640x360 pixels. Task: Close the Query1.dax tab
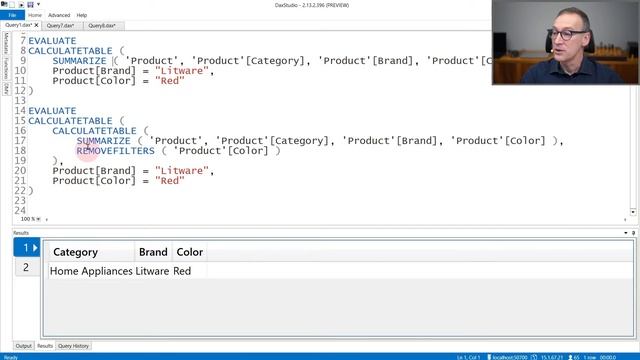click(x=36, y=25)
